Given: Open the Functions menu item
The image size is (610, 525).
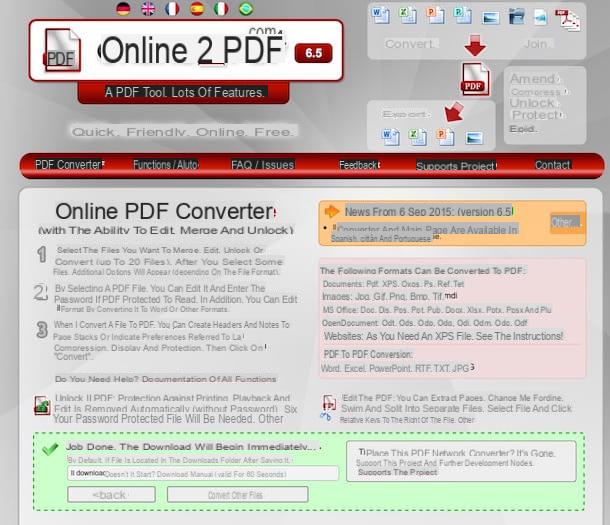Looking at the screenshot, I should pos(165,165).
